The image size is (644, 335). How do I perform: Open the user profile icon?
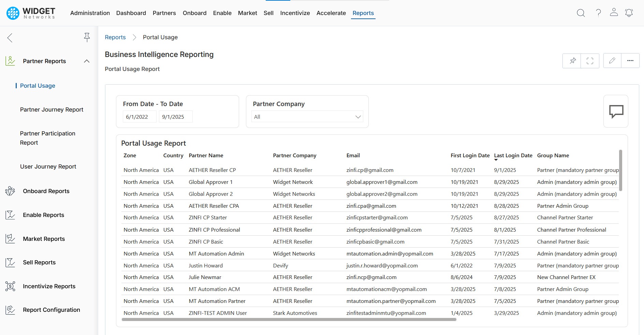point(614,13)
